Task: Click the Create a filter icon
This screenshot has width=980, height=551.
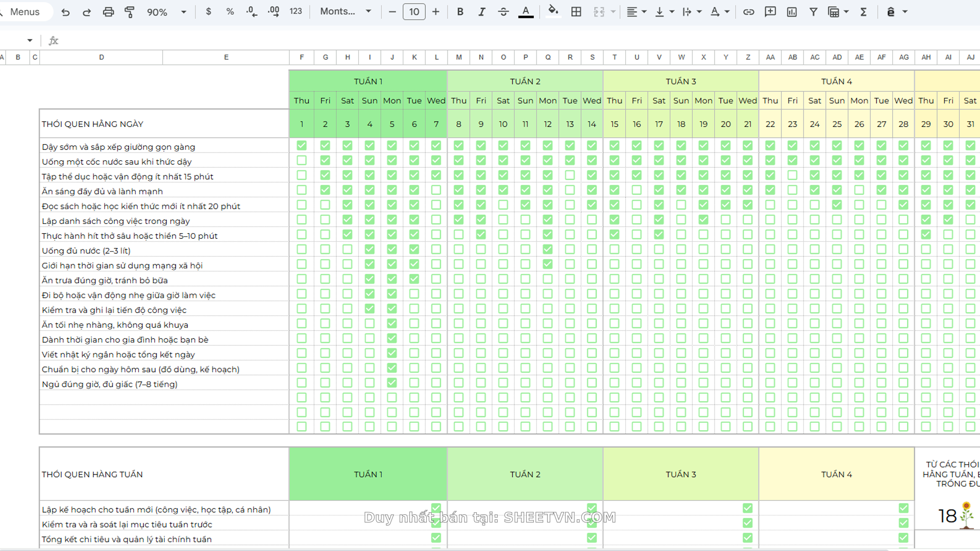Action: pos(814,12)
